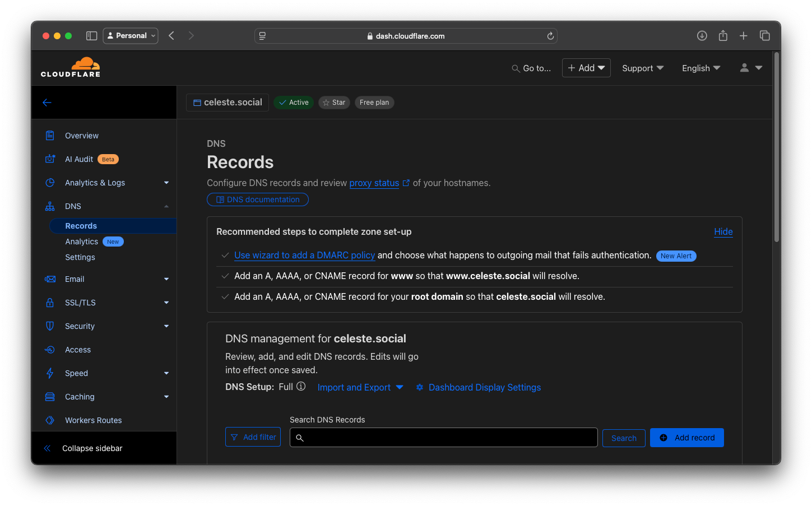
Task: Click the Add filter button
Action: pyautogui.click(x=253, y=437)
